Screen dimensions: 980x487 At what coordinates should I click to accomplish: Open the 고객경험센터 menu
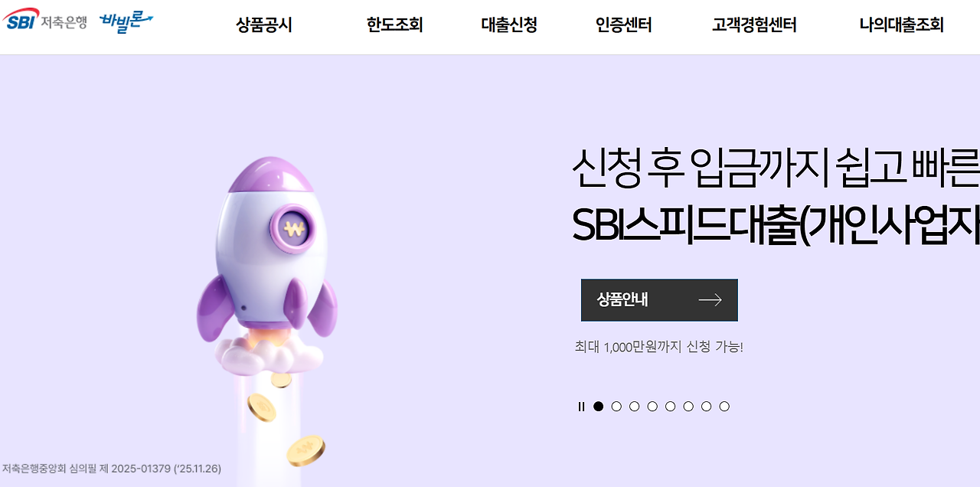(754, 25)
